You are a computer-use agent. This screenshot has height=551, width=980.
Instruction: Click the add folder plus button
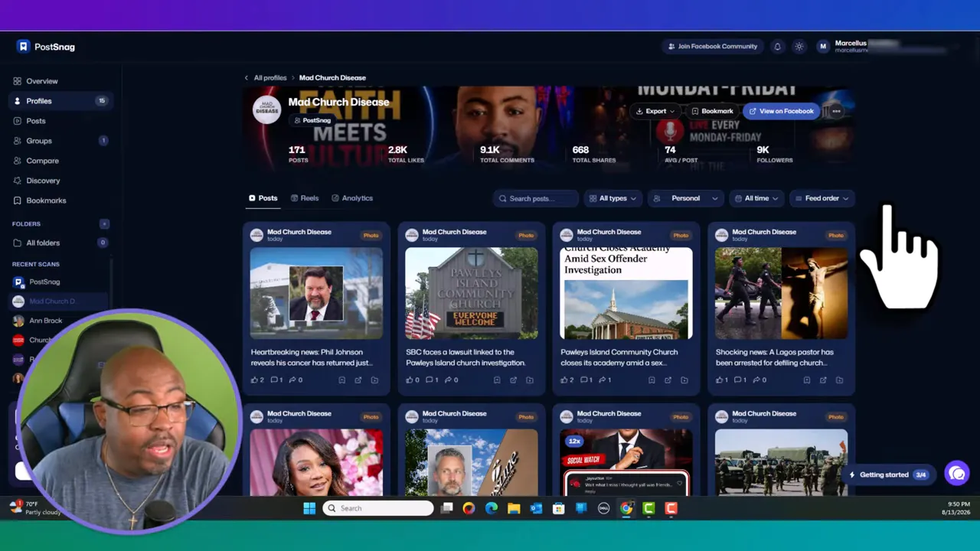[x=104, y=223]
